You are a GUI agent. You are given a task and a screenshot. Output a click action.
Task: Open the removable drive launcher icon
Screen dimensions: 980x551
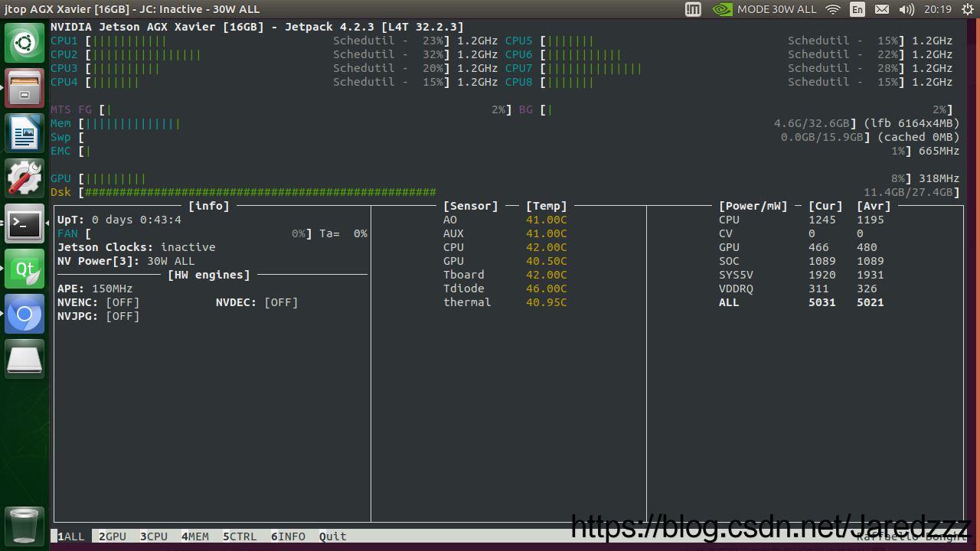(24, 359)
